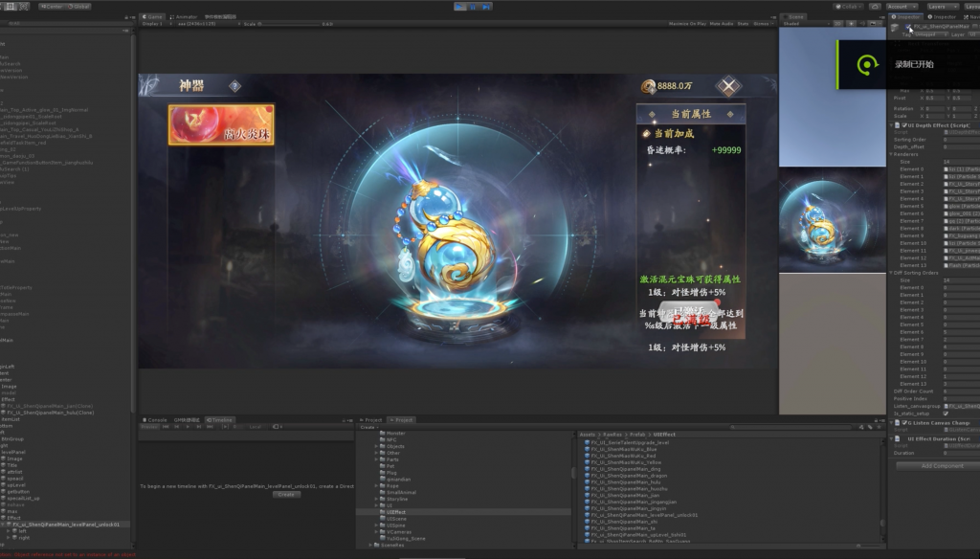Click the UIEffect breadcrumb in project path
This screenshot has height=559, width=980.
click(664, 435)
